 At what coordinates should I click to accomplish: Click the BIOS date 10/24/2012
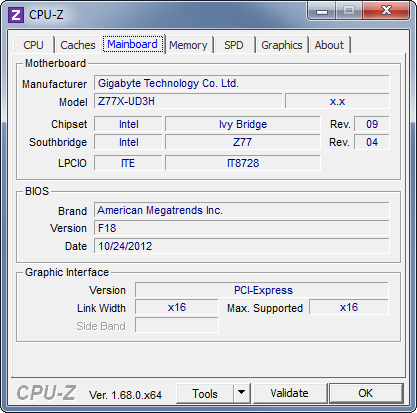(242, 246)
